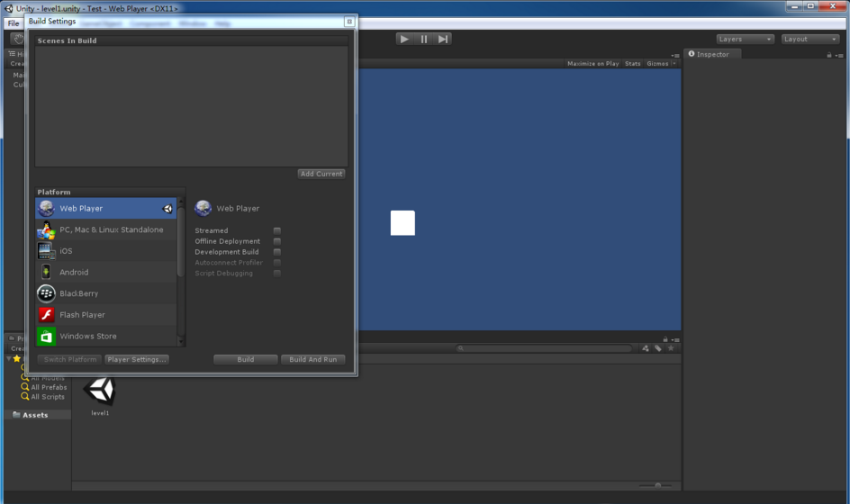
Task: Select All Prefabs saved search
Action: click(x=49, y=387)
